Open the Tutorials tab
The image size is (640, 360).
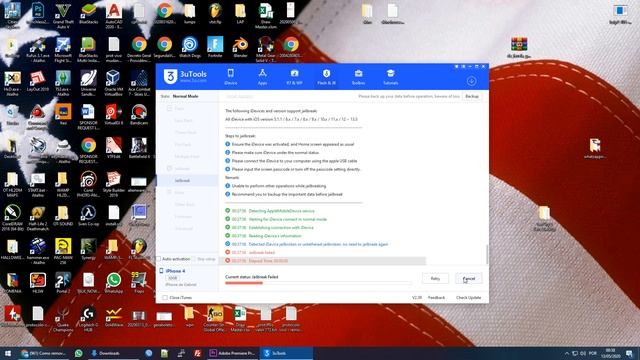(x=390, y=77)
